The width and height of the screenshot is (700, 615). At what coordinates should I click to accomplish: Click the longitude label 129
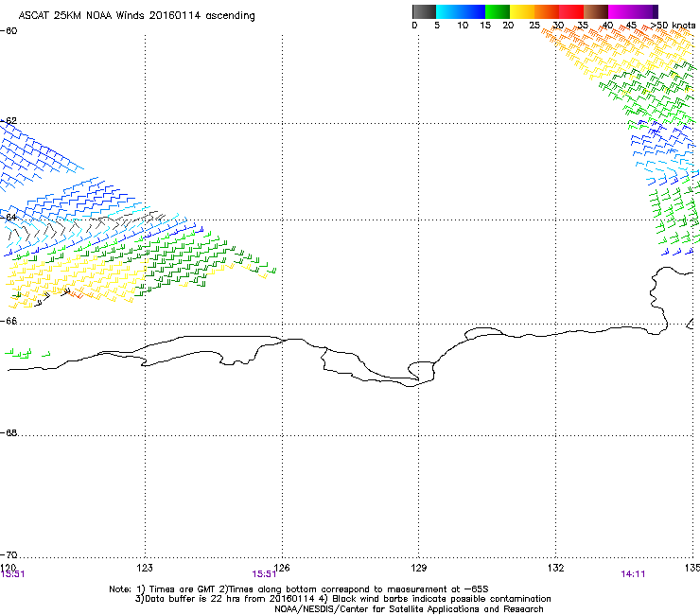419,568
